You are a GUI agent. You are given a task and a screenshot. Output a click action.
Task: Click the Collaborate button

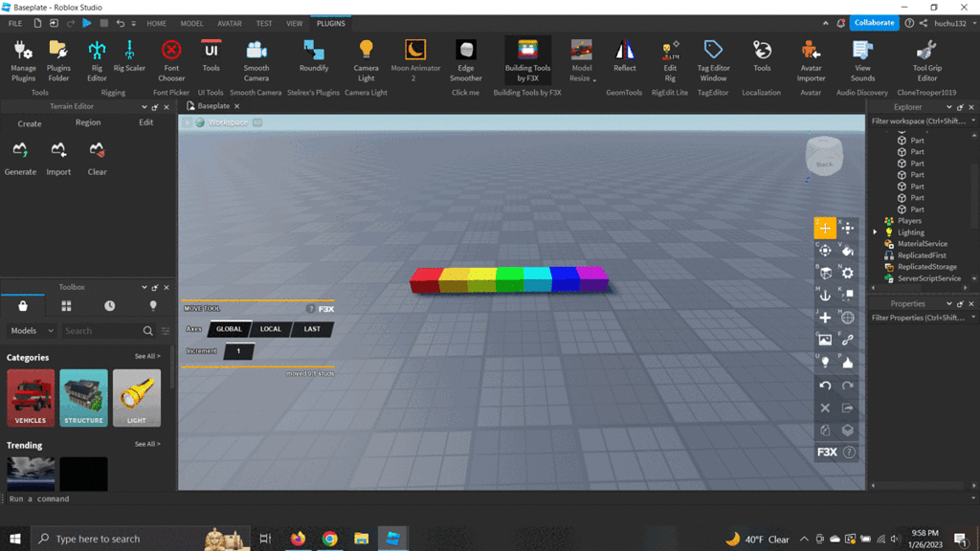tap(874, 22)
